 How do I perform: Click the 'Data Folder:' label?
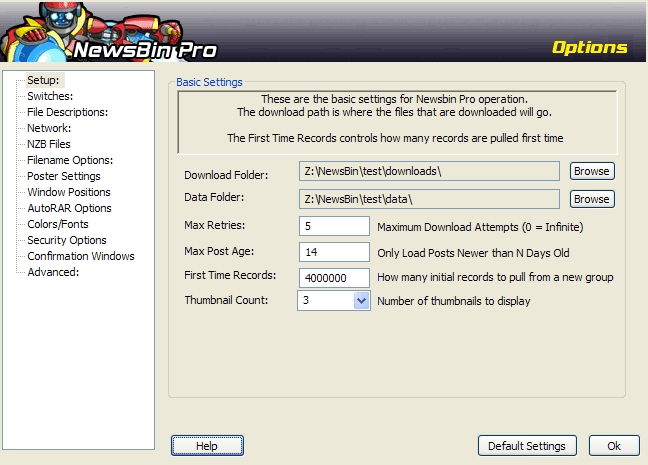214,197
